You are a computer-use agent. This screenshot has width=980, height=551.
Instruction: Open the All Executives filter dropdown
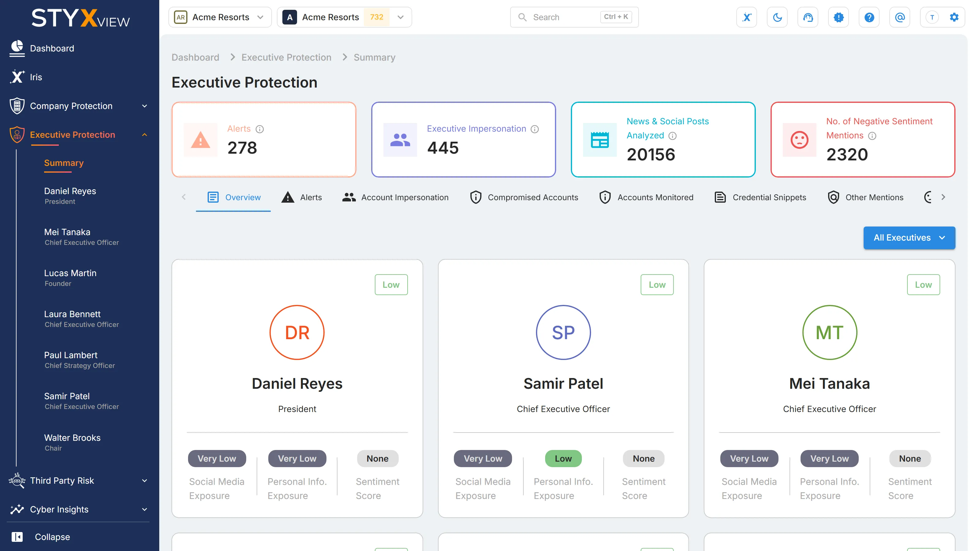point(909,238)
